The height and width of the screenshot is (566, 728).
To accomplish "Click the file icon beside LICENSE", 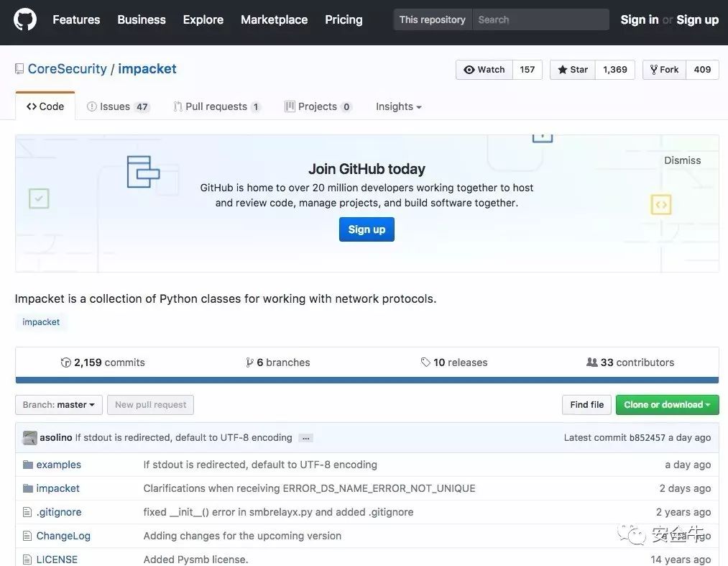I will [27, 560].
